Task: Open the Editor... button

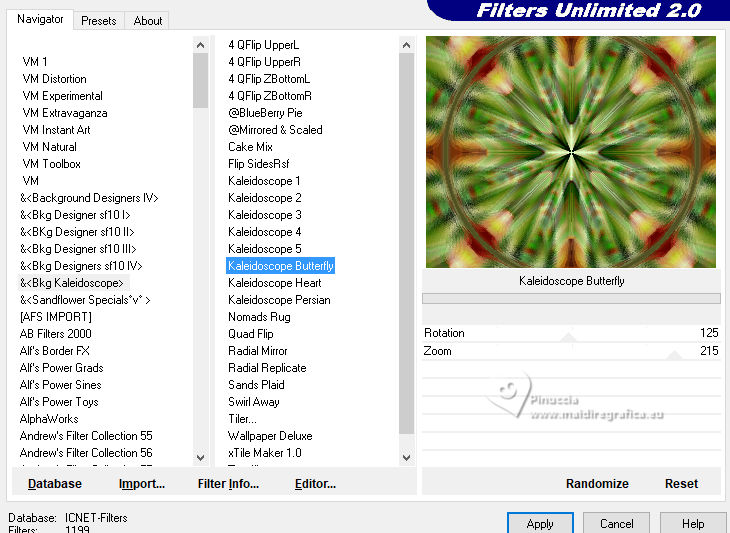Action: (x=315, y=484)
